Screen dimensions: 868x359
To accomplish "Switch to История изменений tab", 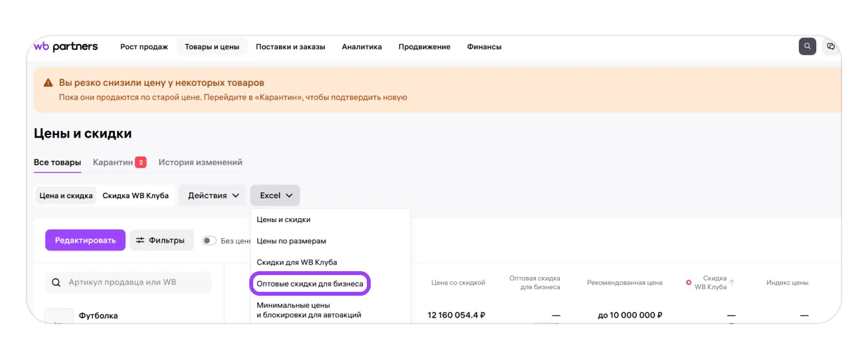I will pos(200,162).
